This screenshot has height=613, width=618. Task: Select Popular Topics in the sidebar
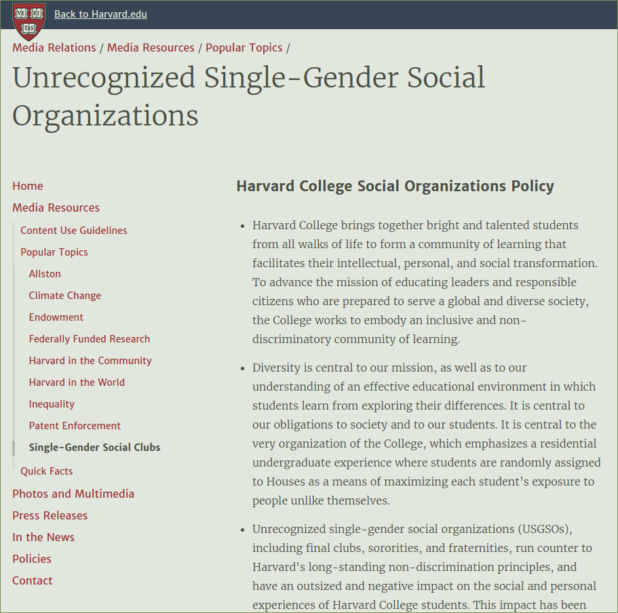(54, 252)
